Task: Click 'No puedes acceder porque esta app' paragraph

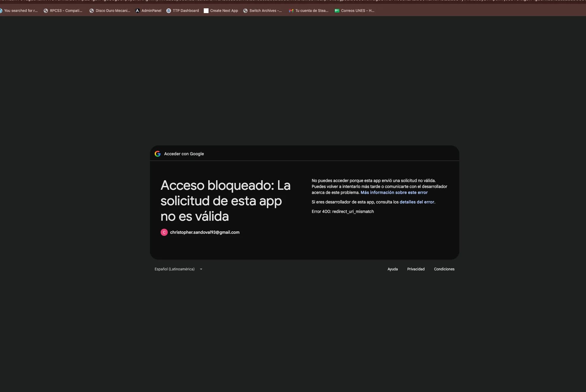Action: coord(379,186)
